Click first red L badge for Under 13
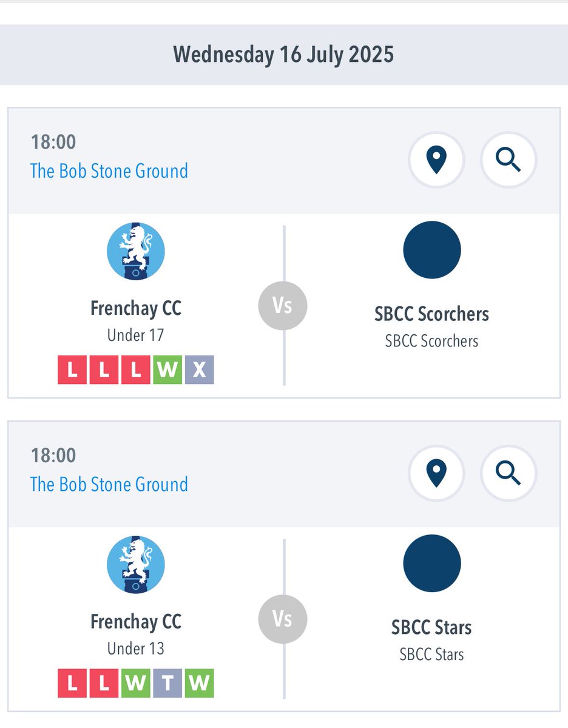 point(73,684)
